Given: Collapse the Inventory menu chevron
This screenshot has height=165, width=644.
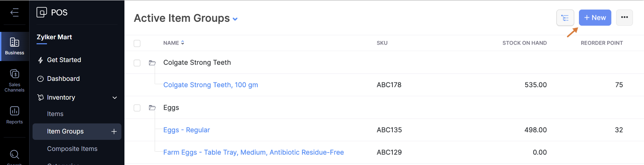Looking at the screenshot, I should [115, 98].
